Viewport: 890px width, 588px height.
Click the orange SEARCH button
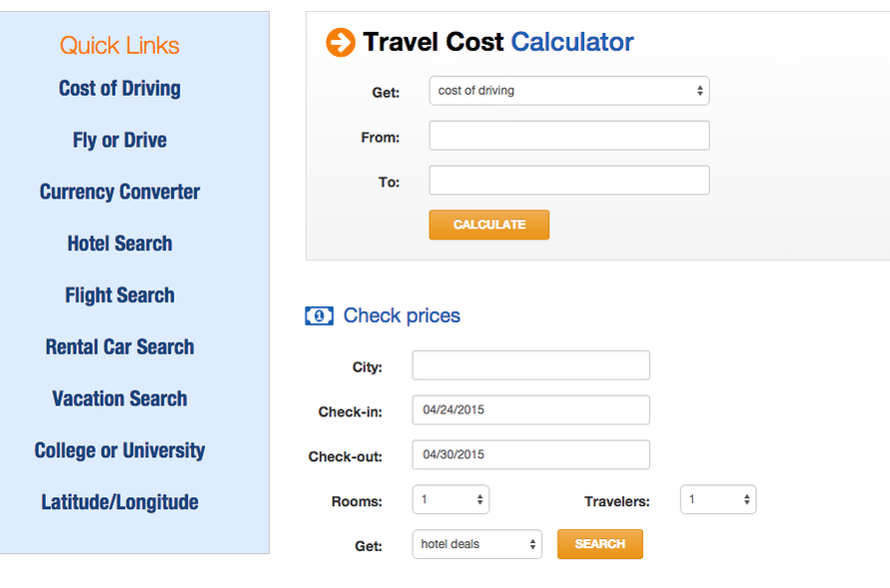pos(600,544)
